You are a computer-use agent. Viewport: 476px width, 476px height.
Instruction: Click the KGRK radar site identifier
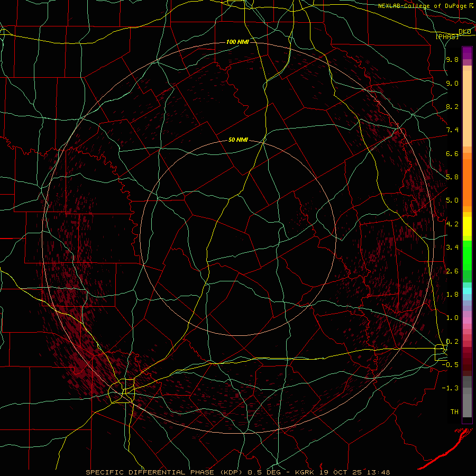(x=305, y=472)
